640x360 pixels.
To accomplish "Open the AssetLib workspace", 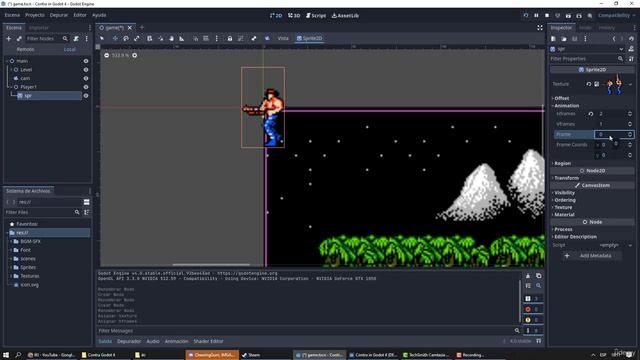I will tap(345, 16).
